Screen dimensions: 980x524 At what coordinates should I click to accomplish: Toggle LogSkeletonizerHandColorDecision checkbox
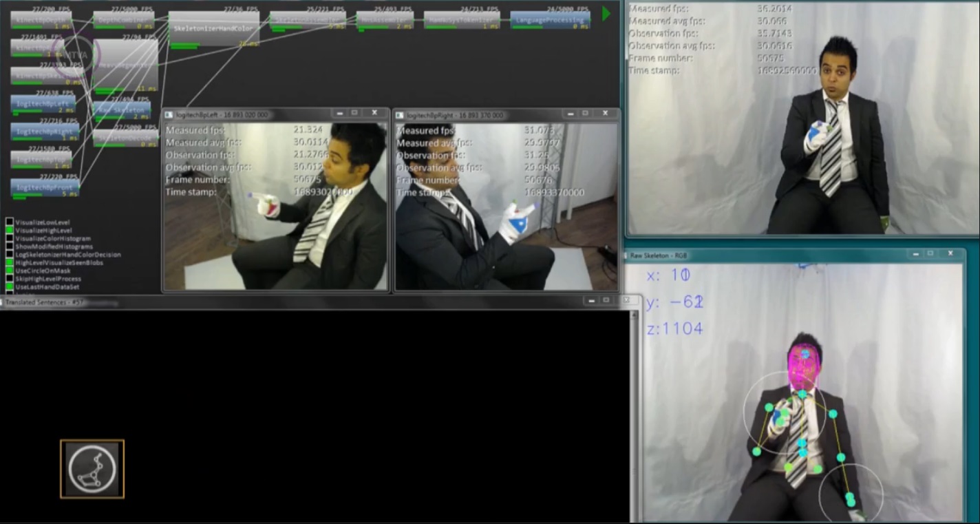(x=10, y=255)
